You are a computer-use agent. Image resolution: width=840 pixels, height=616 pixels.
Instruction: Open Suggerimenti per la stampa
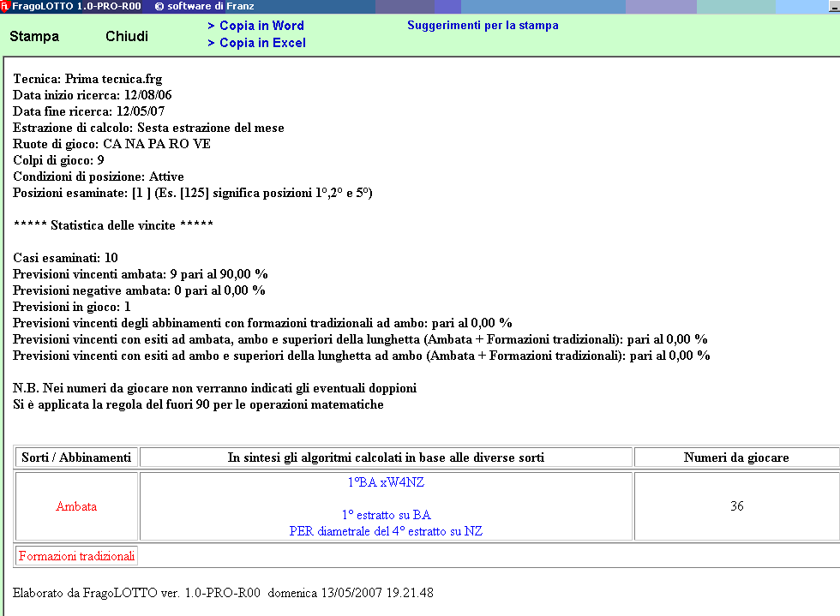click(x=483, y=26)
